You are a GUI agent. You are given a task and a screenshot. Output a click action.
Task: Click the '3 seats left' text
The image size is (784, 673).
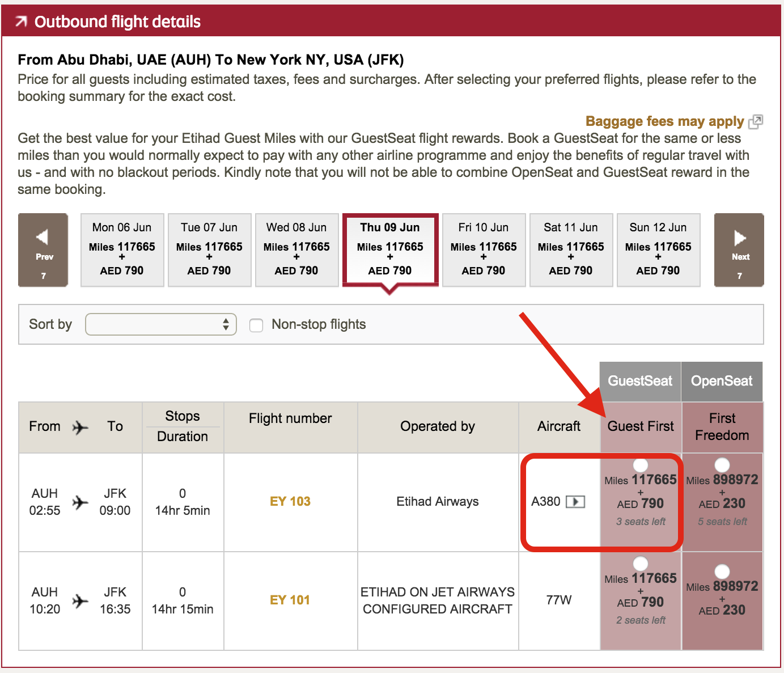point(641,522)
